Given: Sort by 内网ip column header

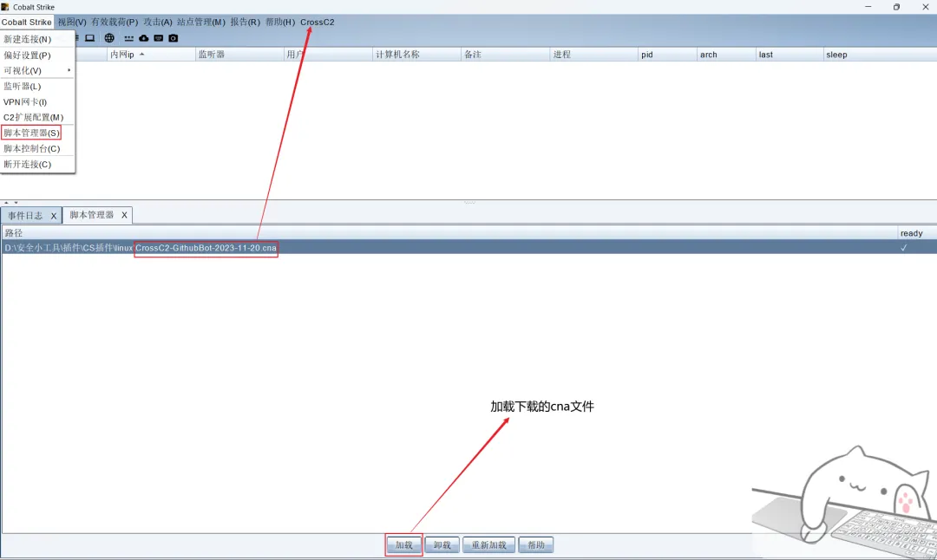Looking at the screenshot, I should pyautogui.click(x=151, y=55).
